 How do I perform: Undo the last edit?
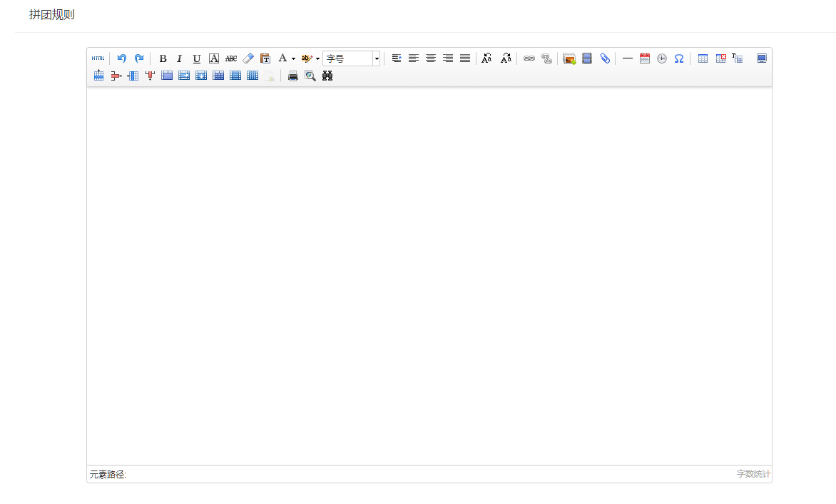pyautogui.click(x=122, y=58)
